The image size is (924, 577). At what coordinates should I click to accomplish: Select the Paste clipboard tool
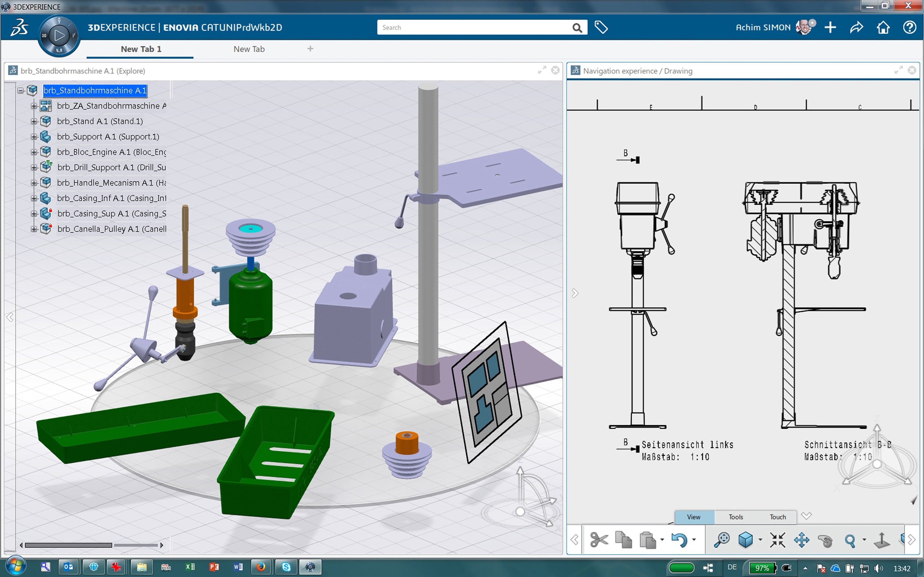648,540
